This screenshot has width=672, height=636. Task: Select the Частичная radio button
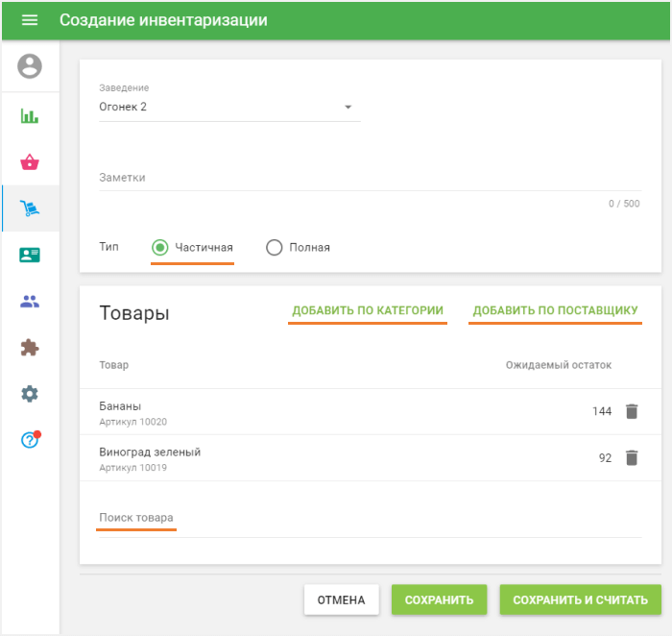coord(160,247)
